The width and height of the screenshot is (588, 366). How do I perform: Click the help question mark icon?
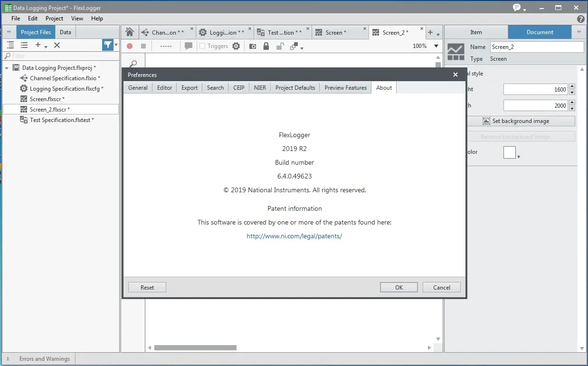point(580,19)
